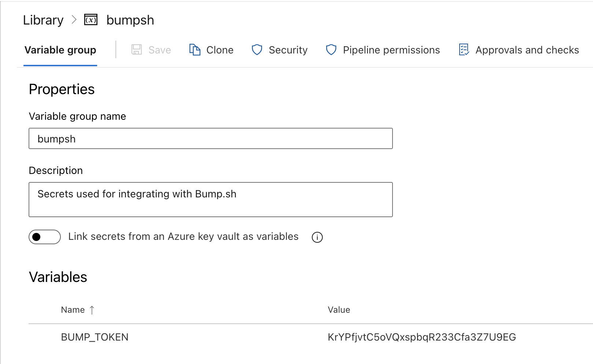Click the Save floppy disk icon
The width and height of the screenshot is (593, 364).
137,50
